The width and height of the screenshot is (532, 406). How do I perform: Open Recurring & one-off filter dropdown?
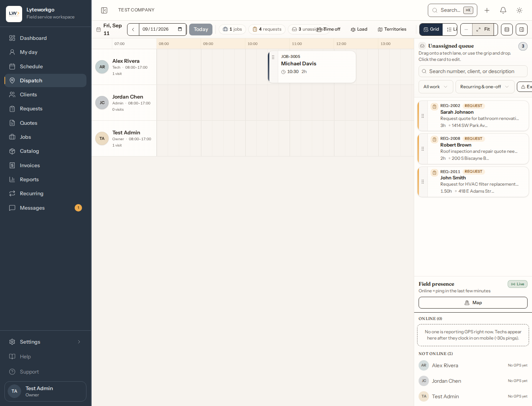point(485,87)
